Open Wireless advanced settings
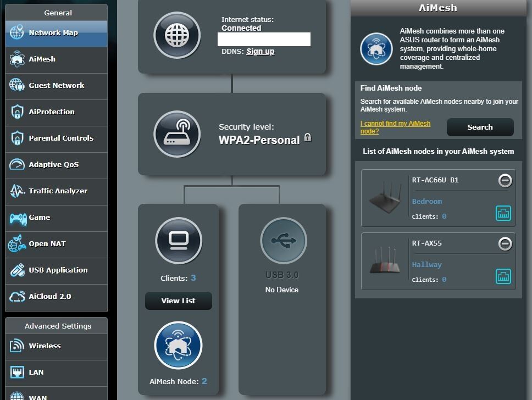Image resolution: width=532 pixels, height=400 pixels. pos(56,347)
